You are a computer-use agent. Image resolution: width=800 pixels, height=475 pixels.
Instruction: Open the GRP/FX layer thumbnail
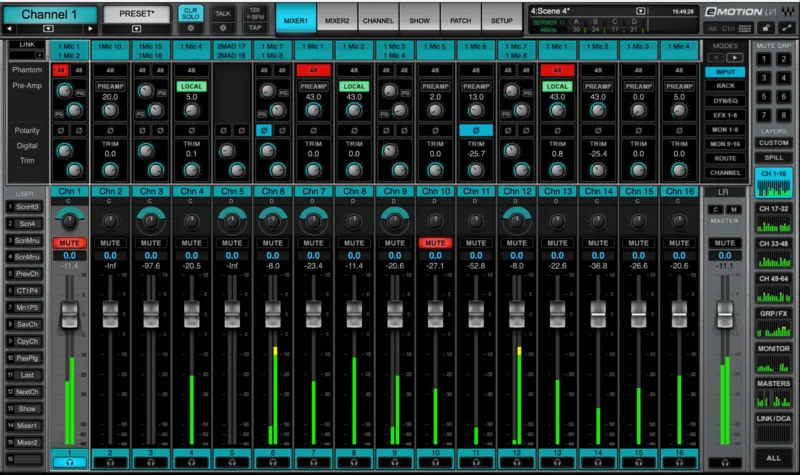pos(773,323)
